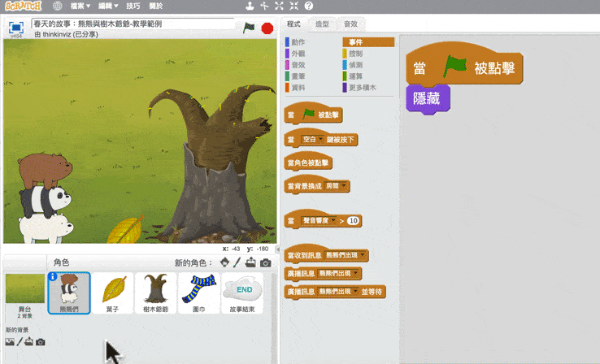Select the 音效 block category in palette
The height and width of the screenshot is (364, 600).
click(295, 65)
